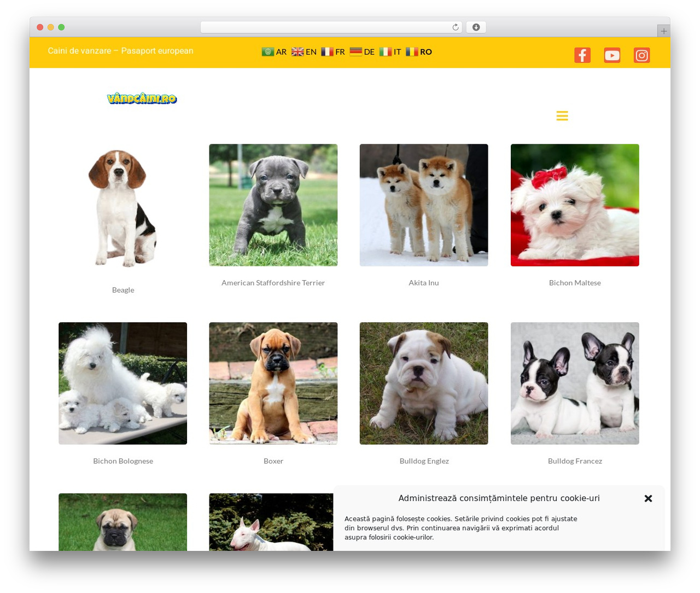Click the vandcaini.ro site logo
700x593 pixels.
(x=142, y=98)
